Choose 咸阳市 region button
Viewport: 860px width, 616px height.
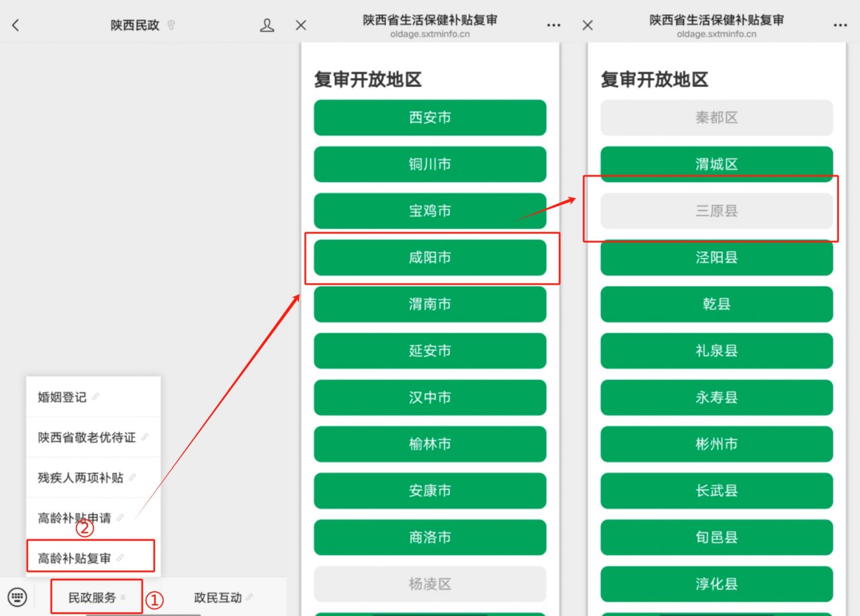tap(430, 257)
